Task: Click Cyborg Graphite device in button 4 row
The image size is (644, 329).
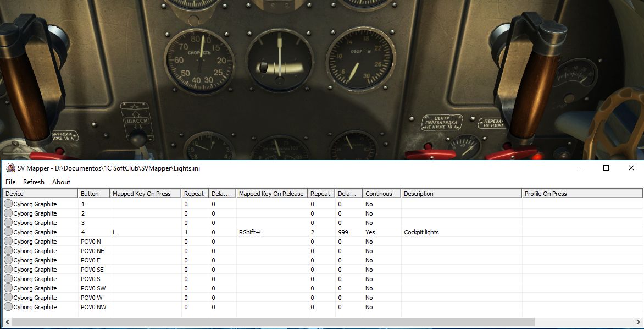Action: 35,232
